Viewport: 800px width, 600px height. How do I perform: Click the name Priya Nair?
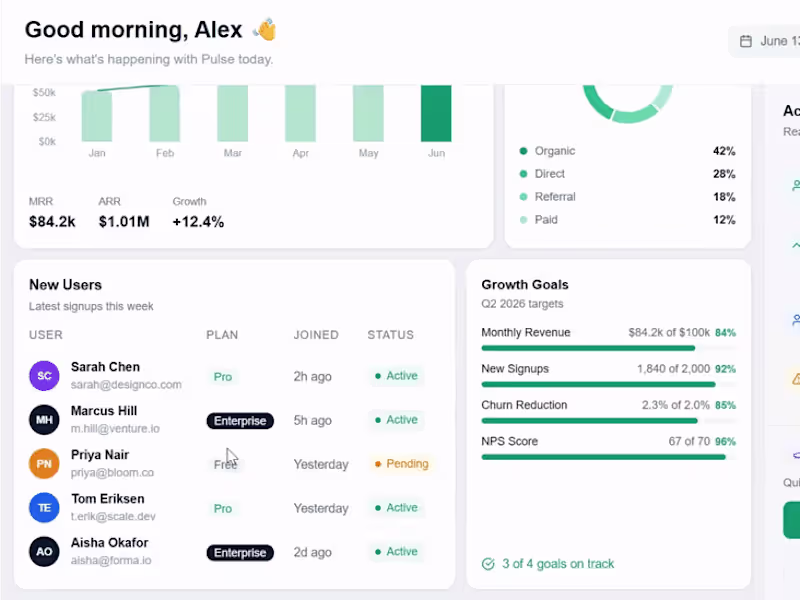point(100,455)
